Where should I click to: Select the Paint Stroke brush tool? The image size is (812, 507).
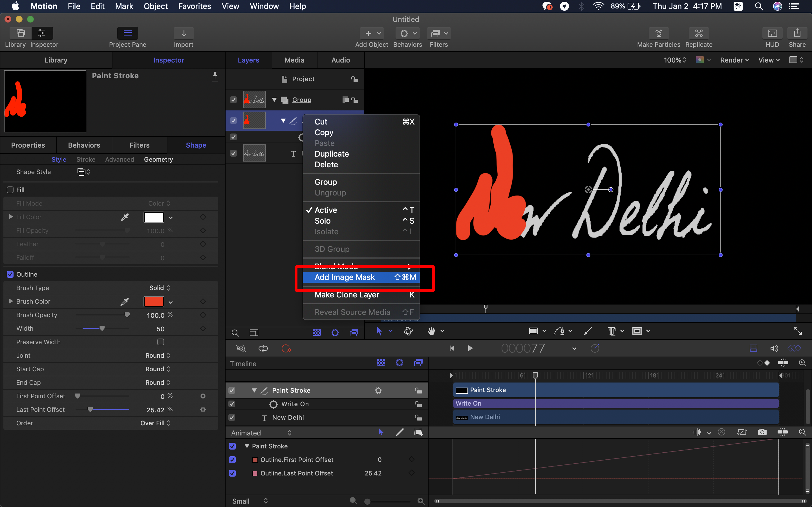[x=588, y=331]
